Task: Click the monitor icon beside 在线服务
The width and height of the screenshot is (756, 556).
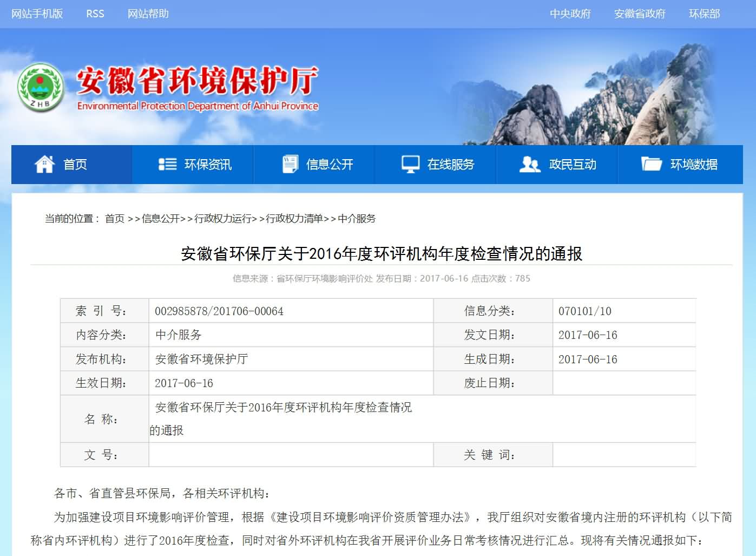Action: pyautogui.click(x=411, y=164)
